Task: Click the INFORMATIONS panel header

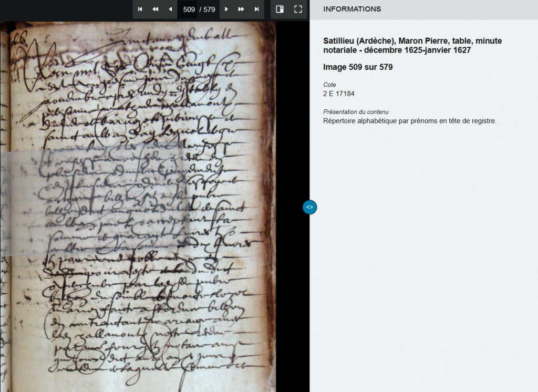Action: 352,9
